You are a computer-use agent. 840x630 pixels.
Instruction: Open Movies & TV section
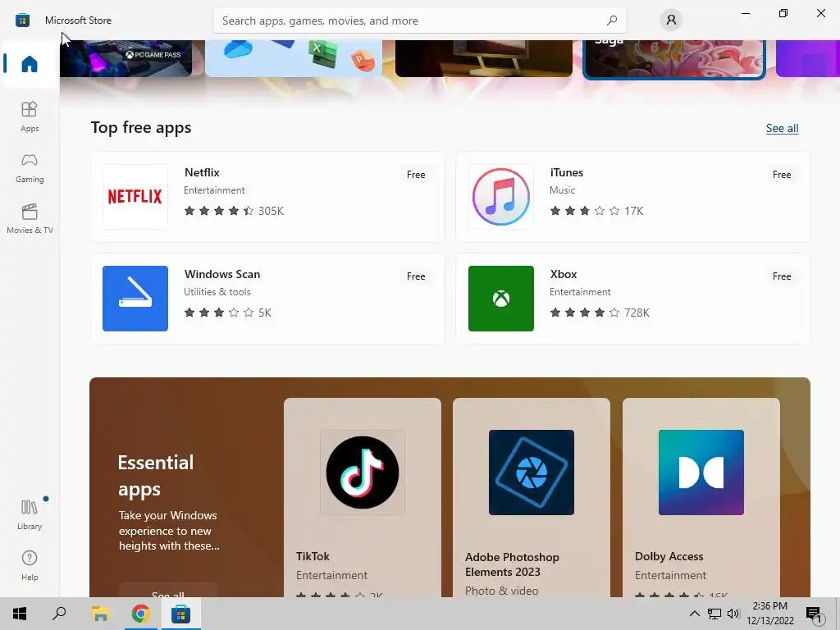(30, 218)
